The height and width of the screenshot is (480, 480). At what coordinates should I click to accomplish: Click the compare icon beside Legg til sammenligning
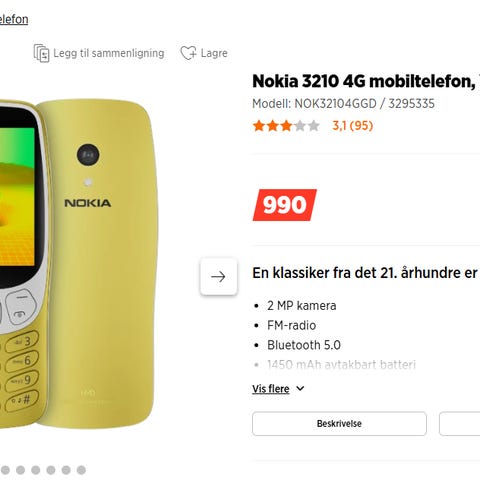[41, 53]
